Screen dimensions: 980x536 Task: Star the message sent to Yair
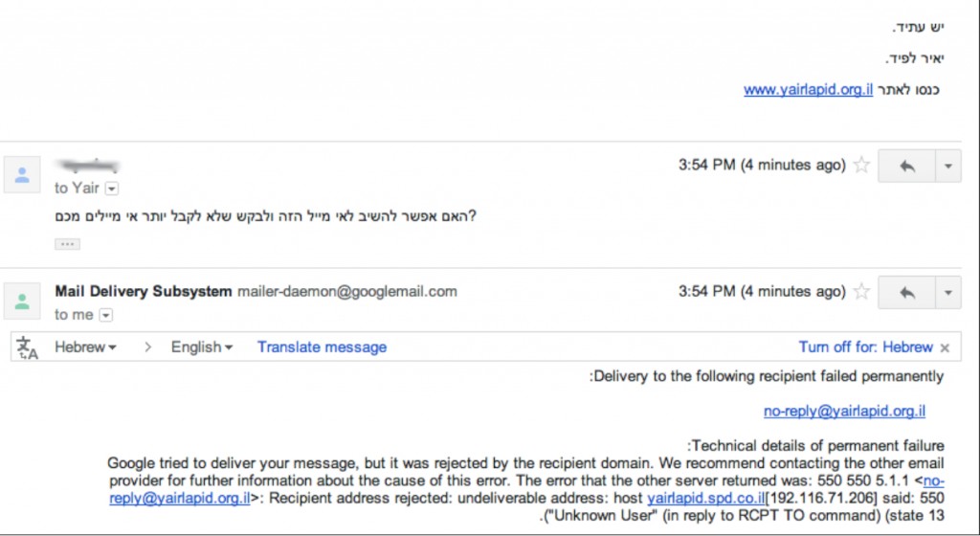[861, 166]
